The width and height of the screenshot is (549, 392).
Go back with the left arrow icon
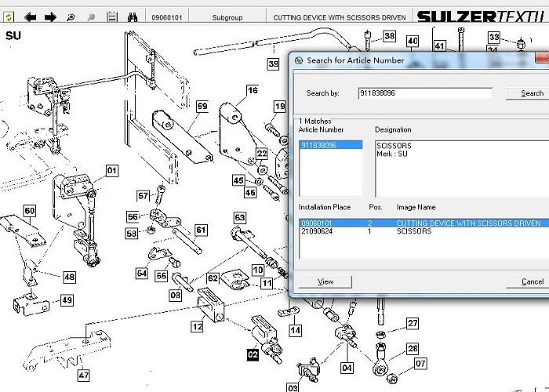point(31,16)
